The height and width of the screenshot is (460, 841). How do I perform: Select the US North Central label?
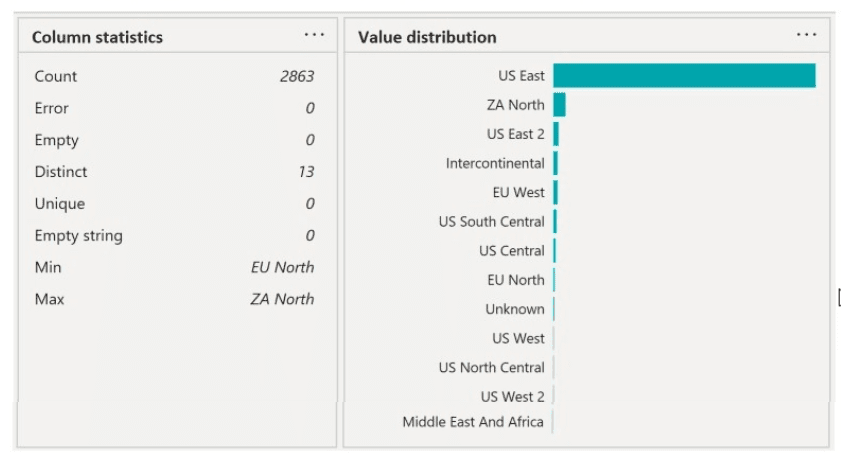[x=491, y=367]
